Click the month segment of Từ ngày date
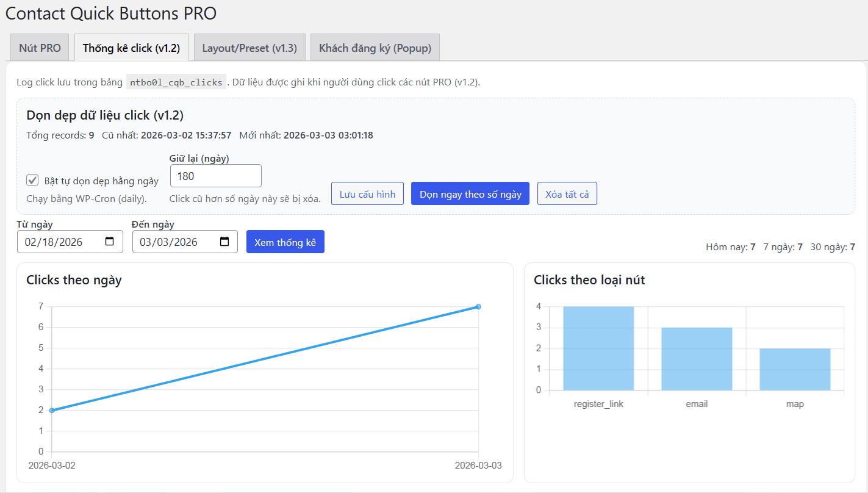Screen dimensions: 868x493 pos(31,242)
